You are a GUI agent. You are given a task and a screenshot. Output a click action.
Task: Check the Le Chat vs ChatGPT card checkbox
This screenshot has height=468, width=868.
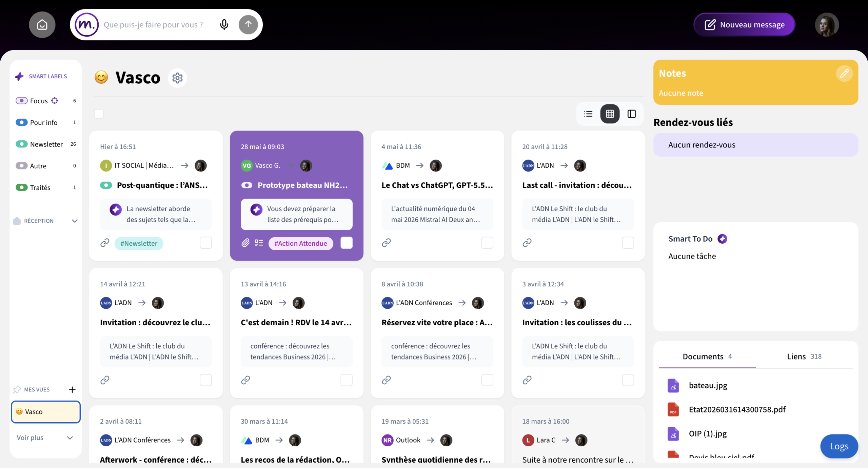[x=487, y=243]
